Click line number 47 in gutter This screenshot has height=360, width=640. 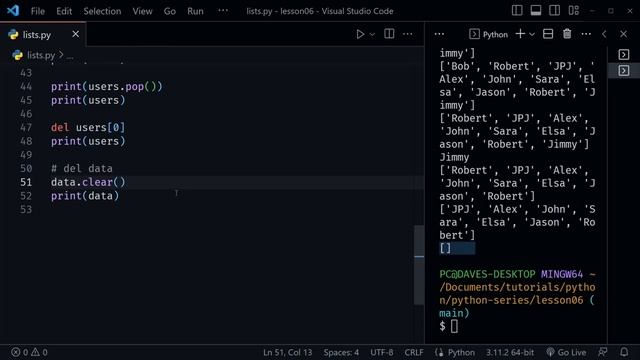pyautogui.click(x=26, y=127)
